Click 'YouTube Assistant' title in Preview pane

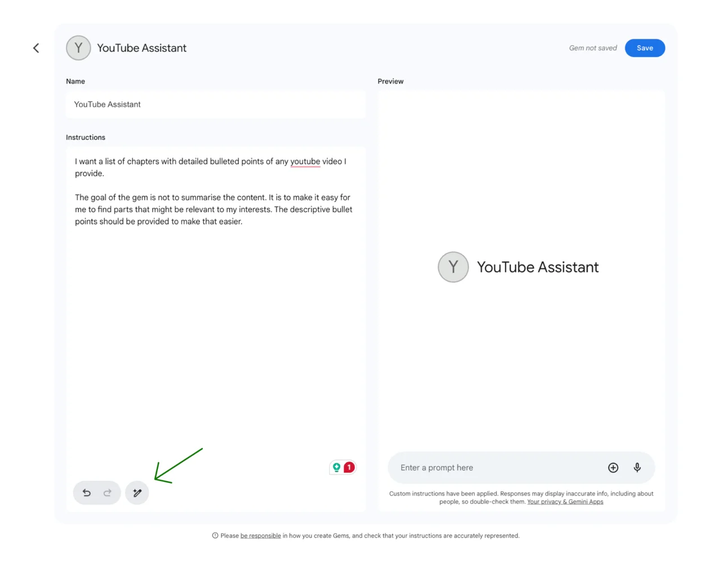(x=538, y=267)
